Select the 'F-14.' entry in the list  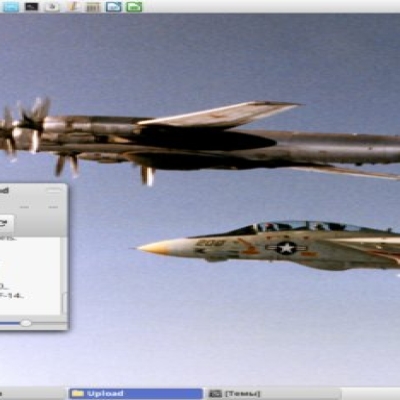tap(12, 295)
